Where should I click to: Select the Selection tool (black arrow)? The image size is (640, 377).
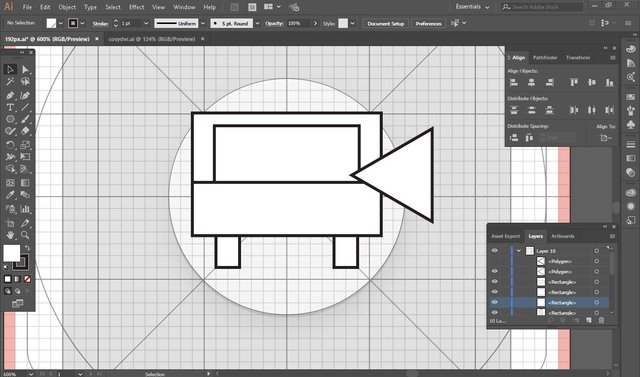point(10,69)
